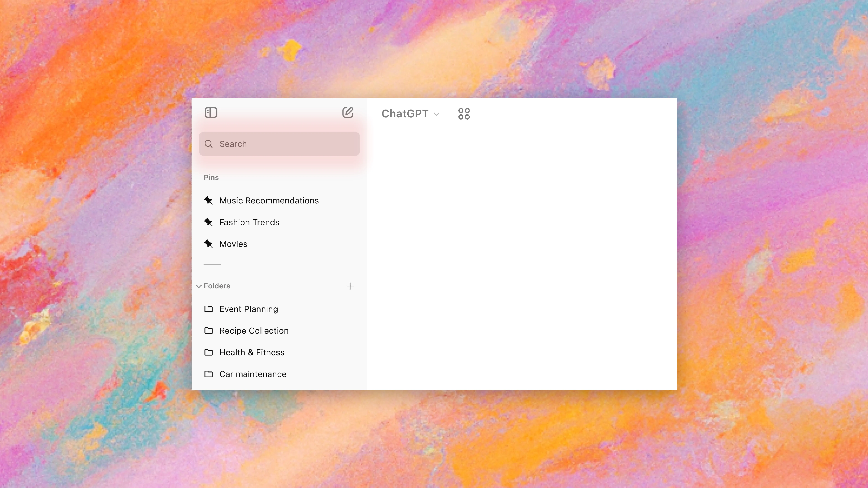Open the ChatGPT model dropdown
868x488 pixels.
(410, 114)
